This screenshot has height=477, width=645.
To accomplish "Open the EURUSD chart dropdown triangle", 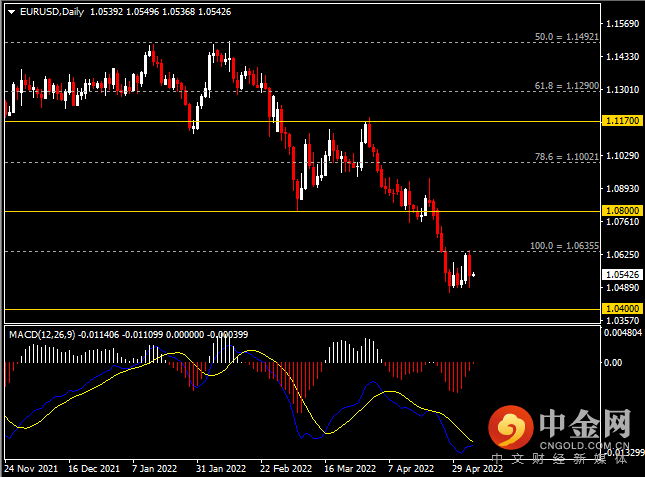I will click(x=12, y=12).
